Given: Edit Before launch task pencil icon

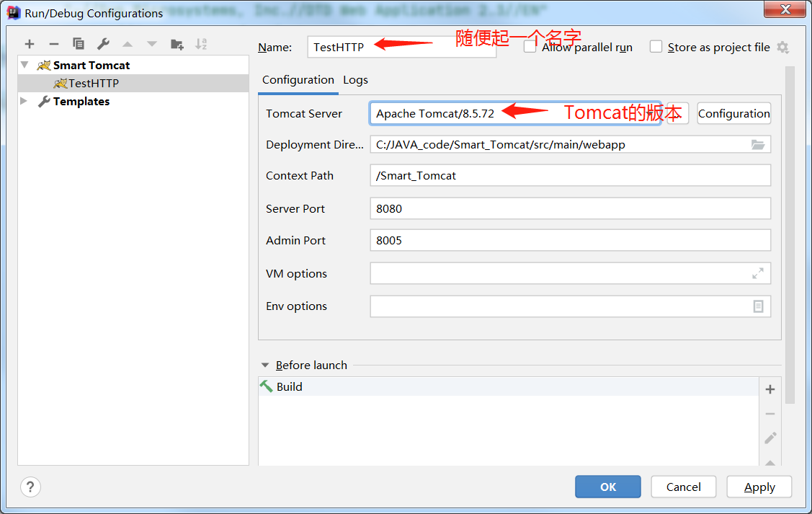Looking at the screenshot, I should (x=770, y=438).
